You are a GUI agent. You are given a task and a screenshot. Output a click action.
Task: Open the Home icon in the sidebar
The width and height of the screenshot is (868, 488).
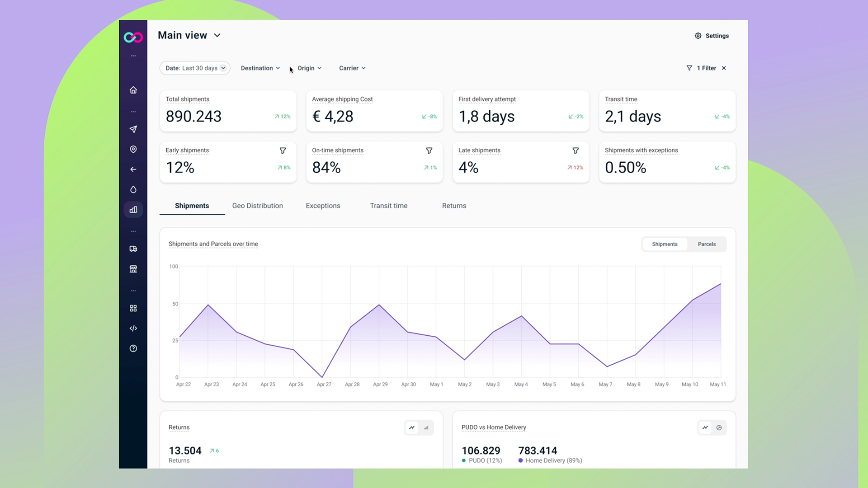click(133, 90)
